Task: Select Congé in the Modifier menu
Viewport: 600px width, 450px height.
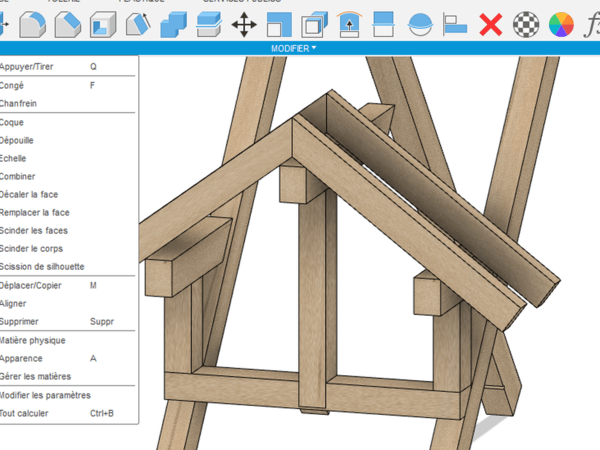Action: 14,85
